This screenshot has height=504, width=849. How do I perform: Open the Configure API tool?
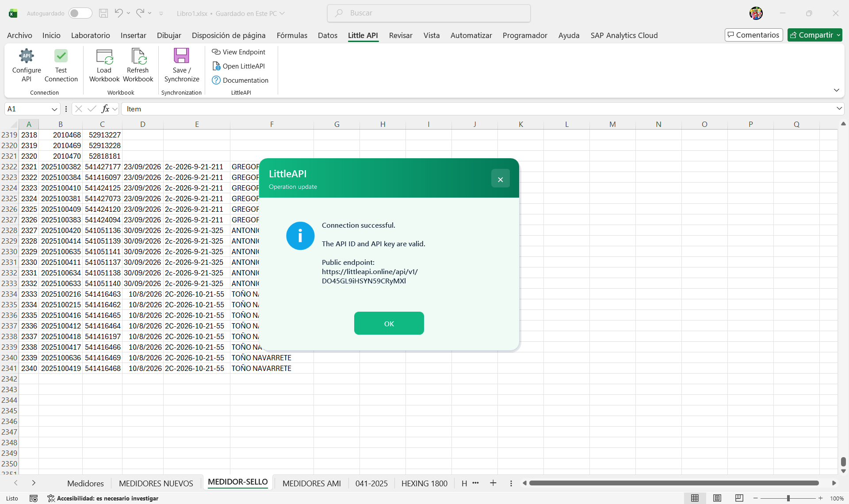pyautogui.click(x=27, y=65)
